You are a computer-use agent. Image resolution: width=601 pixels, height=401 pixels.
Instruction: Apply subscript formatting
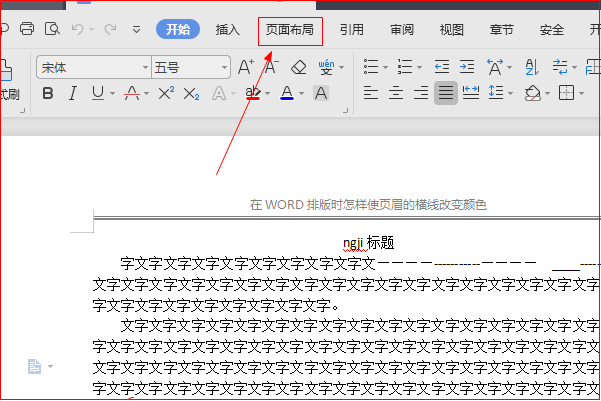click(x=192, y=93)
